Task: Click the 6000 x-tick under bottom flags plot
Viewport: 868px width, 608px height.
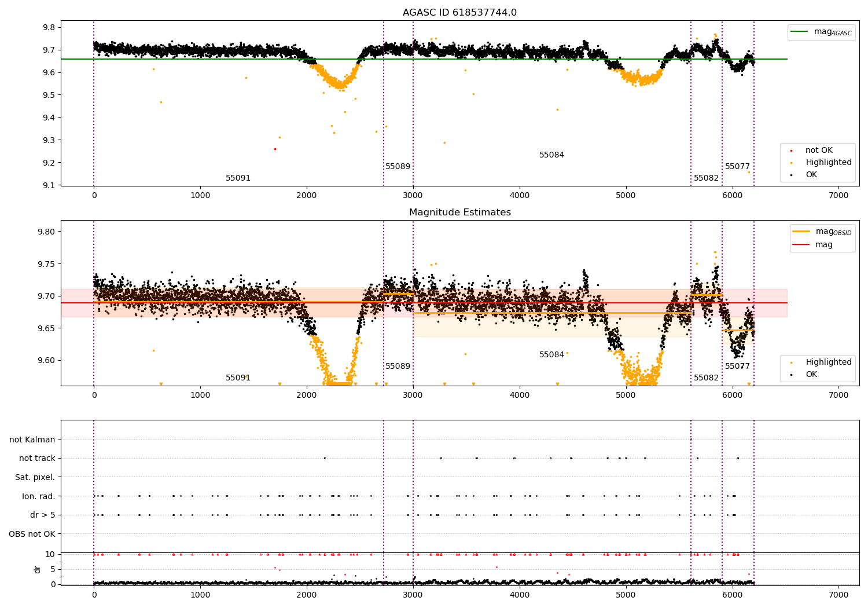Action: [x=733, y=595]
